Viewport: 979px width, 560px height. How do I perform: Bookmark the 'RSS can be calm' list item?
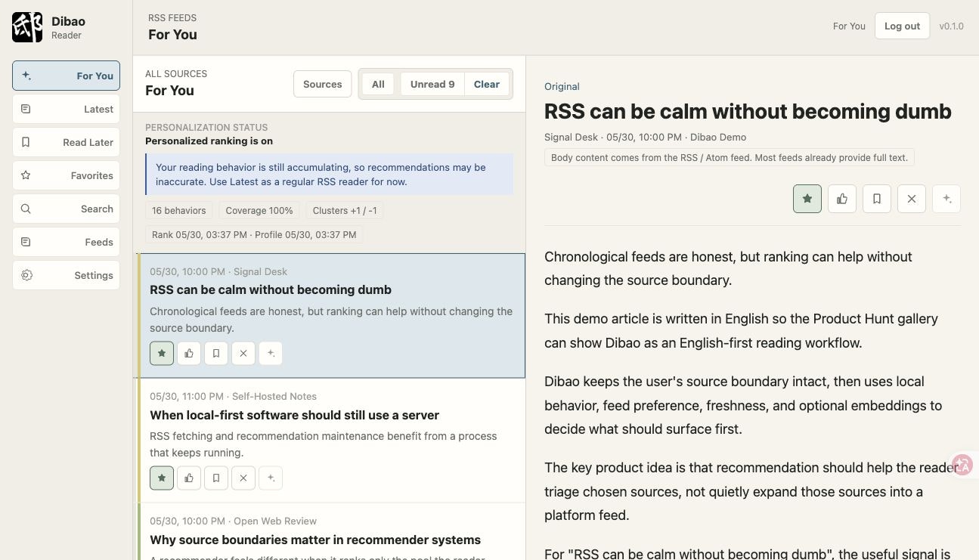[216, 353]
